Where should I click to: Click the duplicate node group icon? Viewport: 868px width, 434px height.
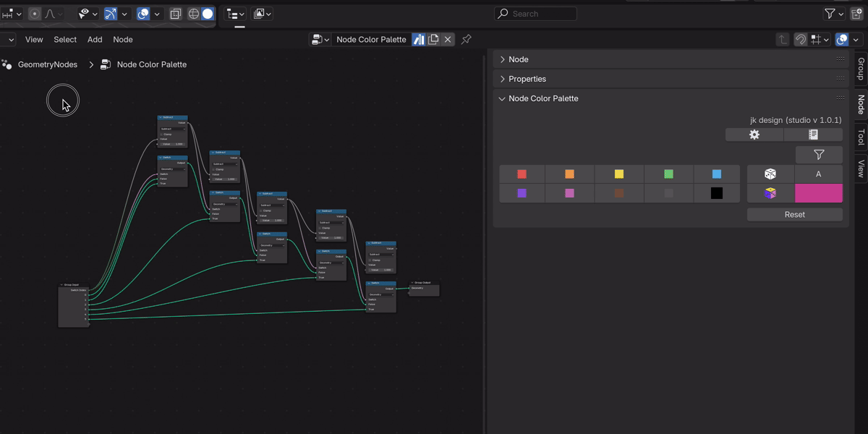point(433,39)
